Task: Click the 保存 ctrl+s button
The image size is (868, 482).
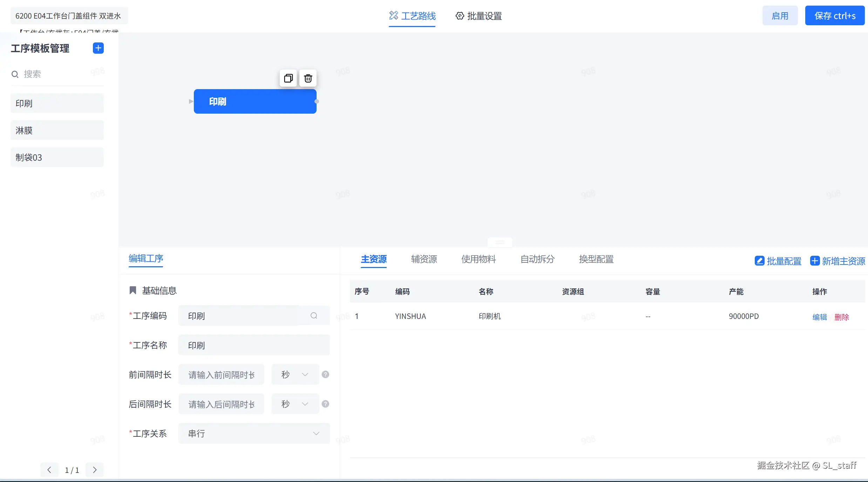Action: point(834,16)
